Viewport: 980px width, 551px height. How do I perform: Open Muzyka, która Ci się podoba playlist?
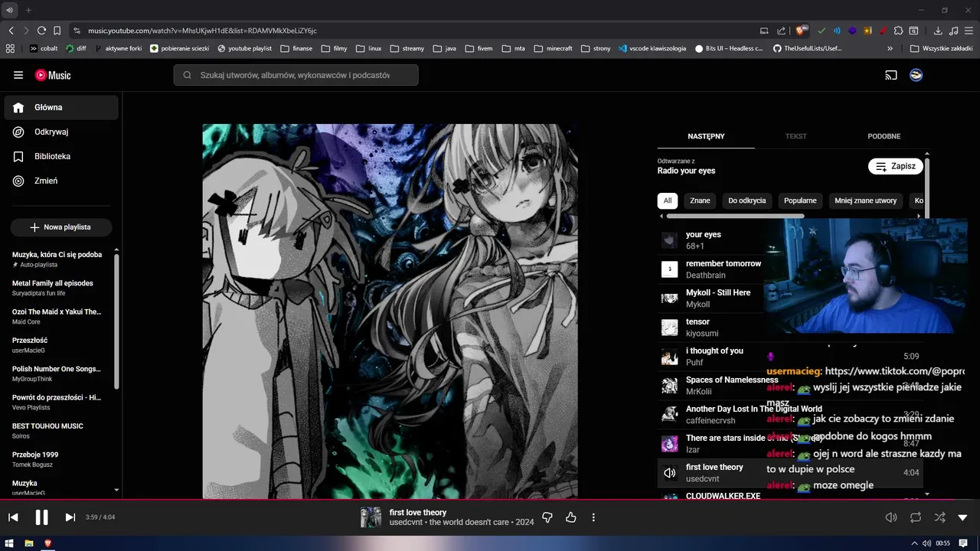click(x=58, y=259)
